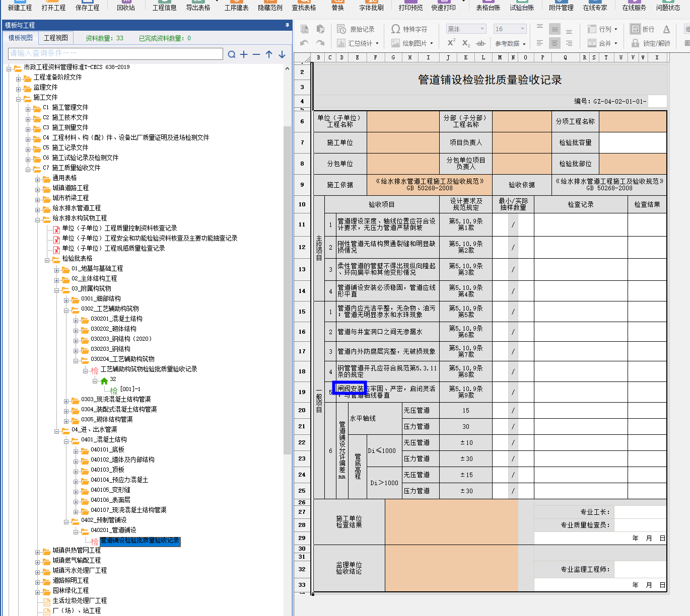Click the undo arrow icon
The image size is (690, 616).
pos(304,43)
